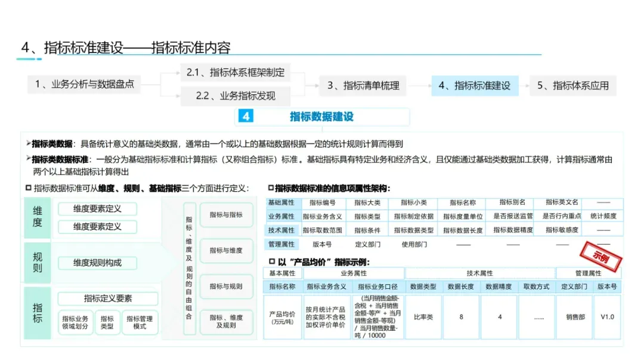The image size is (644, 363).
Task: Select step '5、指标体系应用'
Action: coord(573,85)
